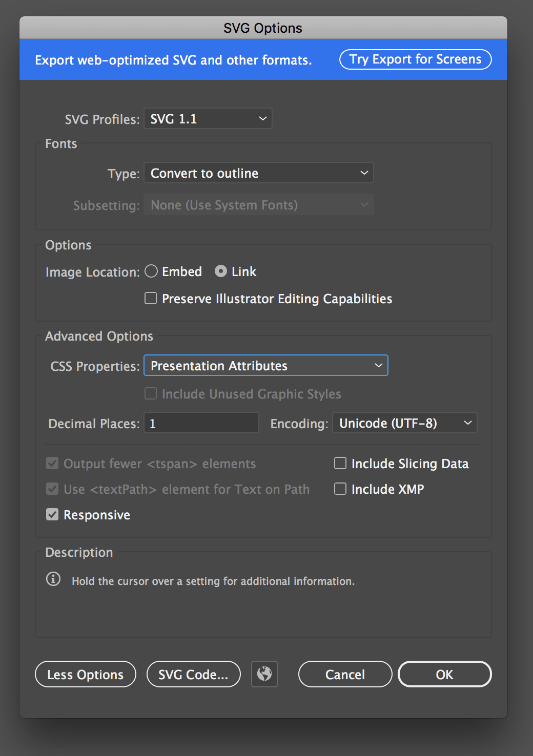
Task: Open the SVG Code viewer
Action: tap(193, 674)
